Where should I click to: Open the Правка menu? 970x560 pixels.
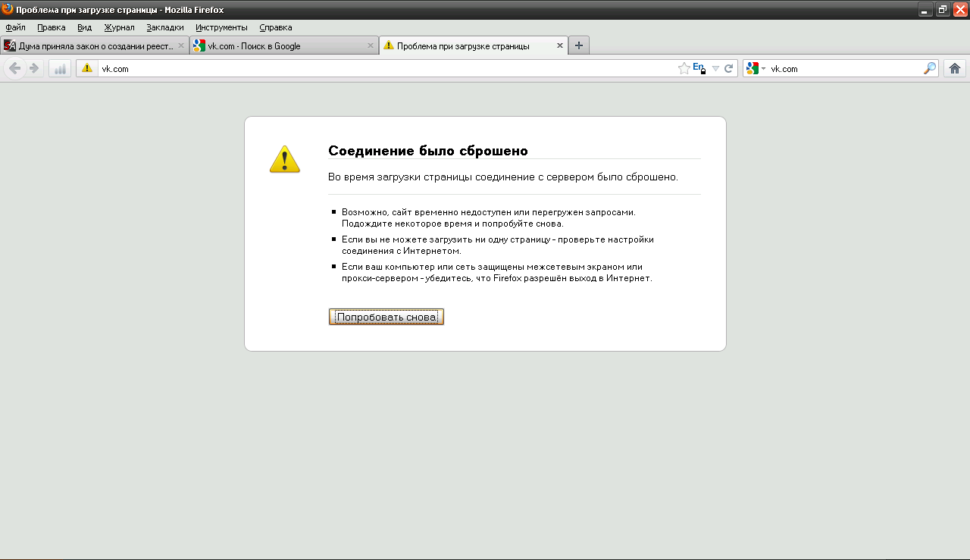(52, 27)
